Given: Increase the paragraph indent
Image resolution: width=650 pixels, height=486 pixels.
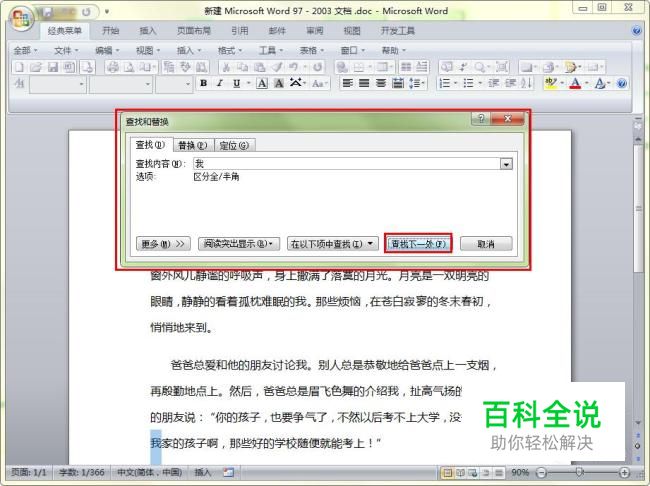Looking at the screenshot, I should (x=510, y=83).
